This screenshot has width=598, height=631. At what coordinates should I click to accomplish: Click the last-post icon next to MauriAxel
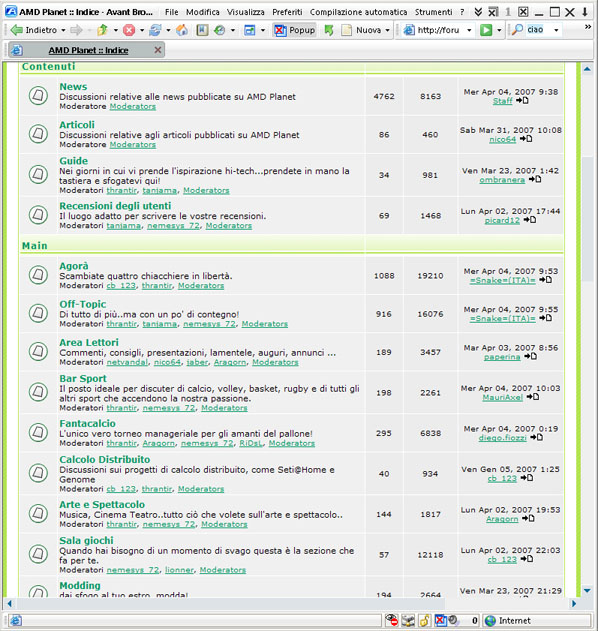pos(533,397)
